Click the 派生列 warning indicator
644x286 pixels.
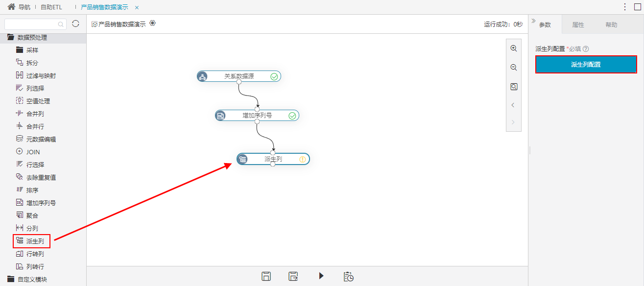(x=303, y=159)
